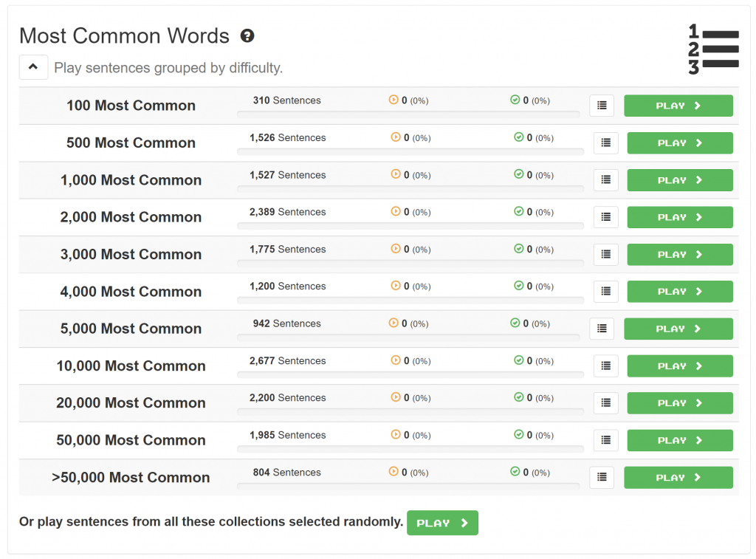This screenshot has height=559, width=756.
Task: Play randomly selected sentences from all collections
Action: point(442,523)
